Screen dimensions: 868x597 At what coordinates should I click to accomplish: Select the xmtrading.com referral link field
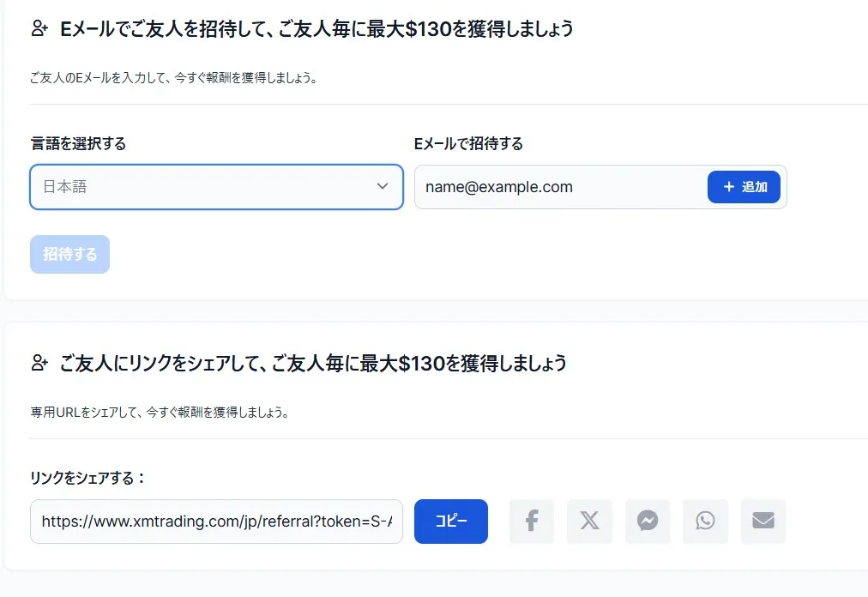tap(216, 521)
